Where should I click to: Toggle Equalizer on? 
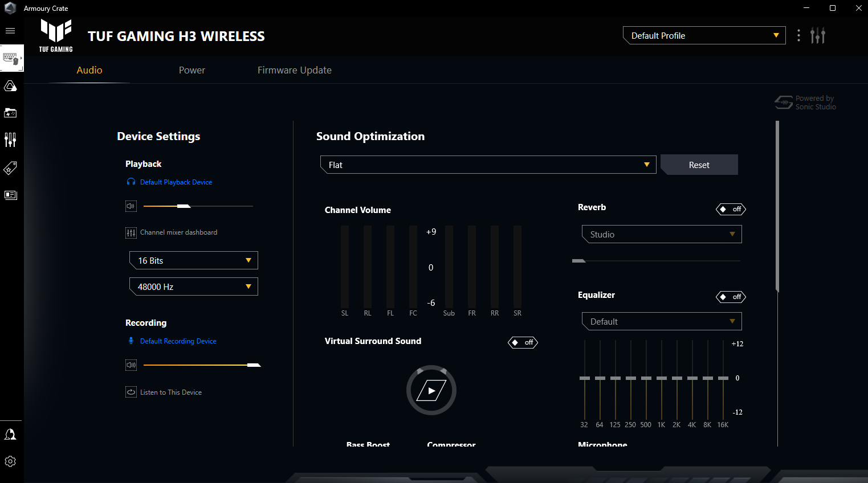pyautogui.click(x=731, y=297)
